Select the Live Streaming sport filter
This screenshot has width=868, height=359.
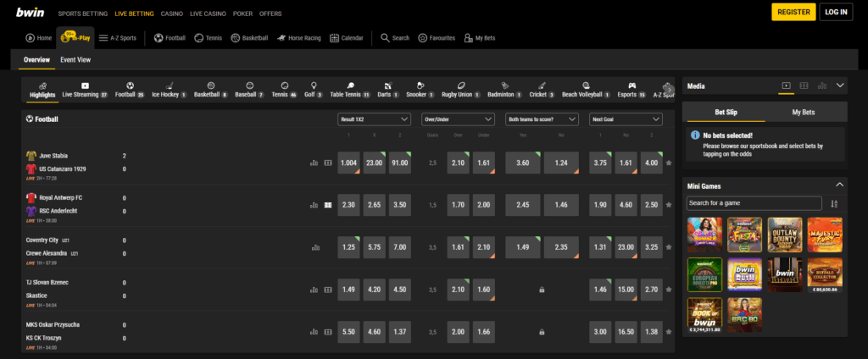[85, 90]
